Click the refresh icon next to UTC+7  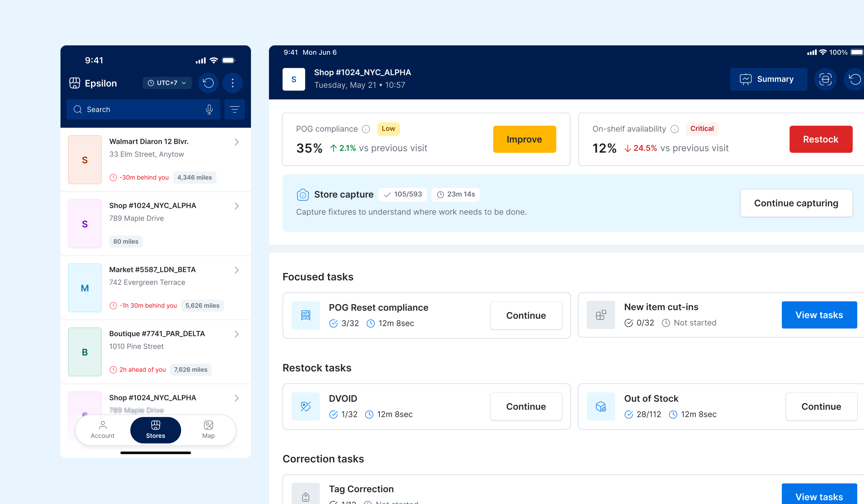208,83
